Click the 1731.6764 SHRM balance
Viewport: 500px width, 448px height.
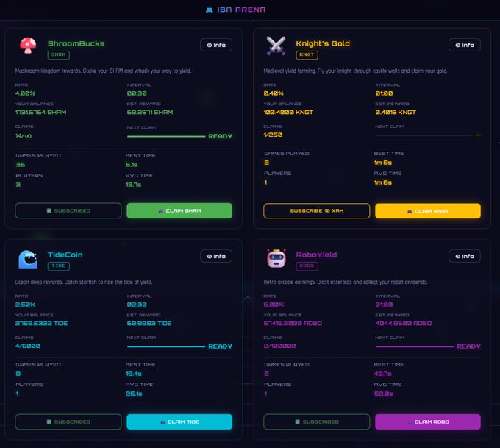tap(40, 113)
